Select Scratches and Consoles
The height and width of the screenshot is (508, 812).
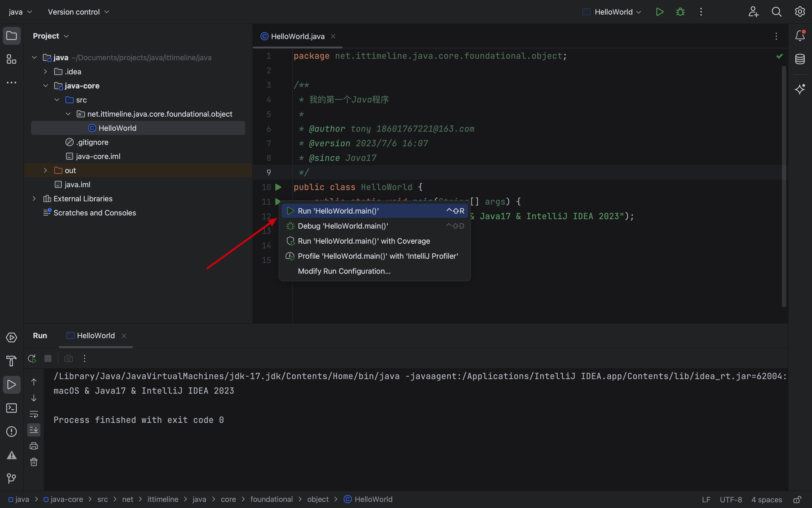click(x=90, y=213)
